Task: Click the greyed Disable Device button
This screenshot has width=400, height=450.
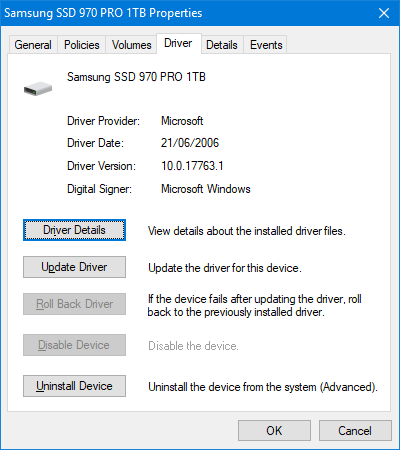Action: (74, 345)
